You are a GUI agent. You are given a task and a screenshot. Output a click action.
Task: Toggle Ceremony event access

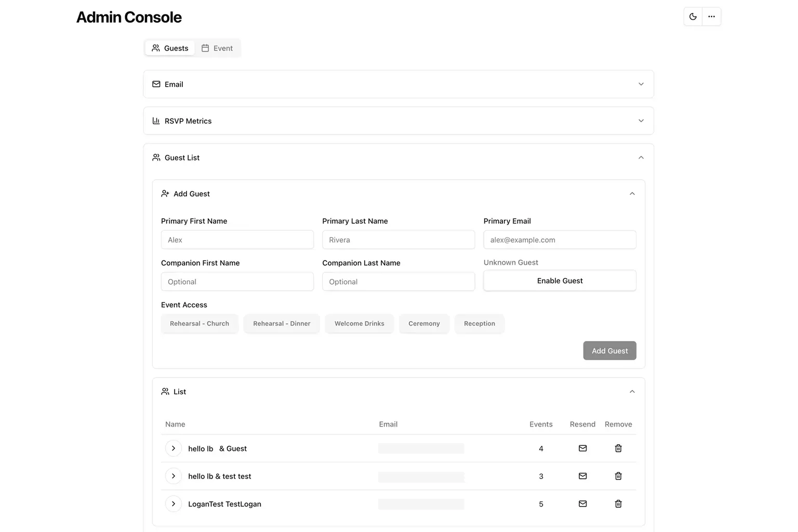[424, 323]
